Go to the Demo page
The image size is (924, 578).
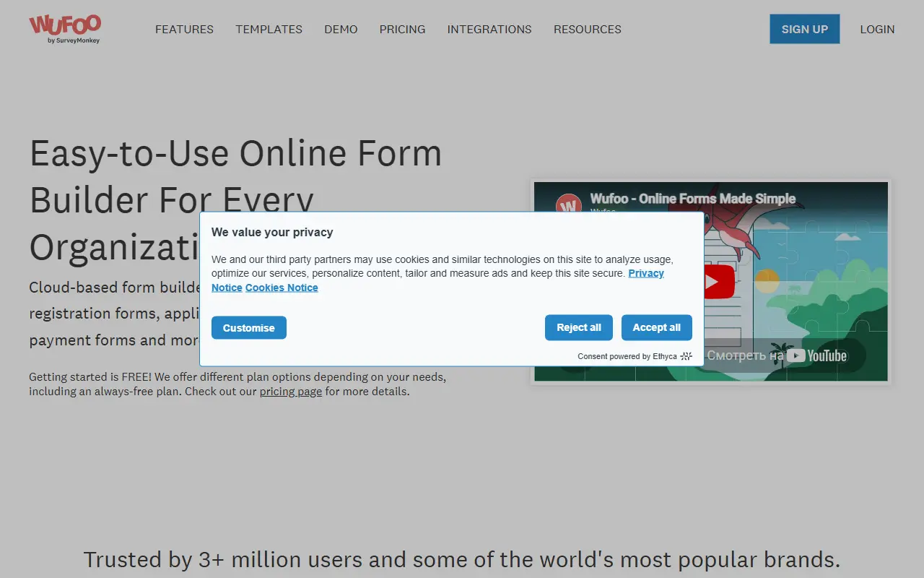click(x=341, y=30)
